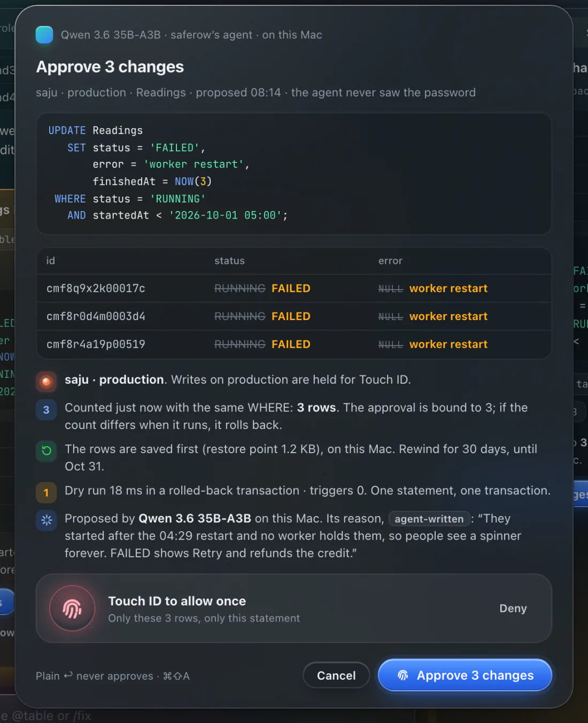Click worker restart in the cmf8r4a19p00519 row
The image size is (588, 723).
448,344
